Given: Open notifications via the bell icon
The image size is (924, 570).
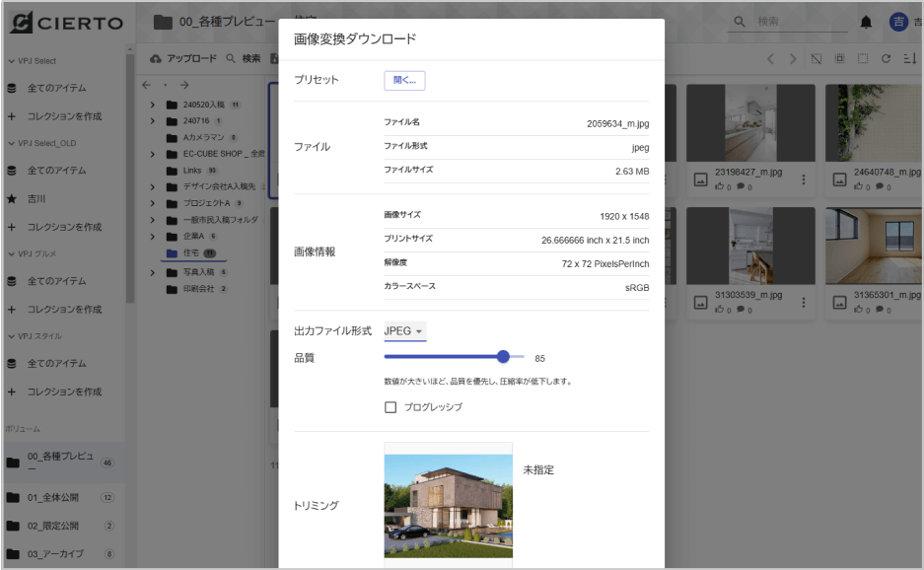Looking at the screenshot, I should pos(865,21).
